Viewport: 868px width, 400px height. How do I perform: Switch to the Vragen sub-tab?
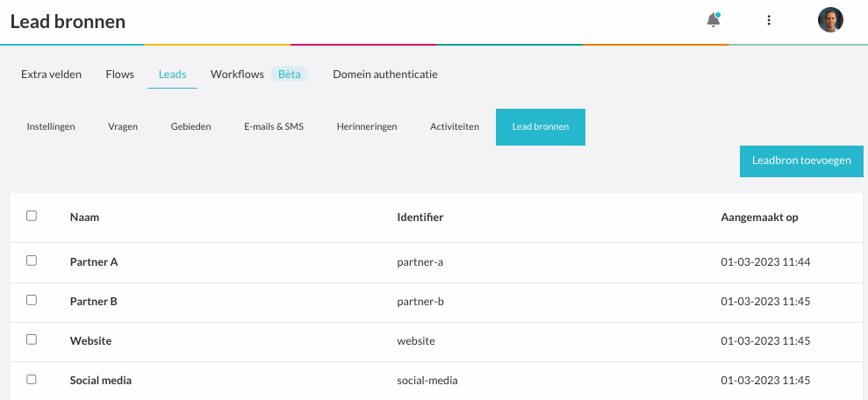tap(123, 126)
